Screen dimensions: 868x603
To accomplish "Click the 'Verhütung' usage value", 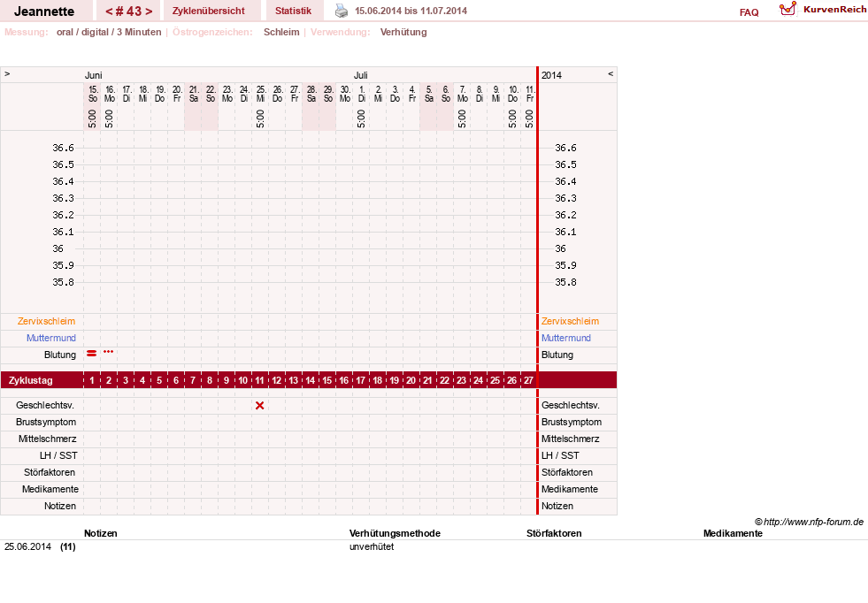I will pyautogui.click(x=403, y=32).
